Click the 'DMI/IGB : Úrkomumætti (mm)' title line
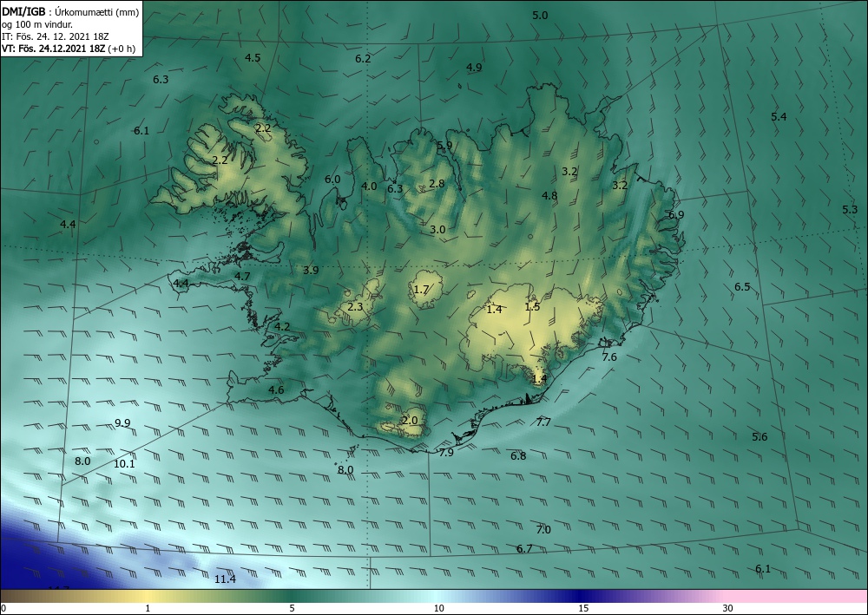This screenshot has height=615, width=868. (x=71, y=11)
